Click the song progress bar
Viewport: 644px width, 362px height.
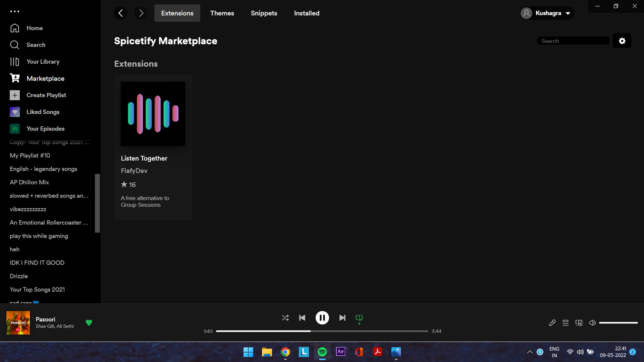coord(322,331)
